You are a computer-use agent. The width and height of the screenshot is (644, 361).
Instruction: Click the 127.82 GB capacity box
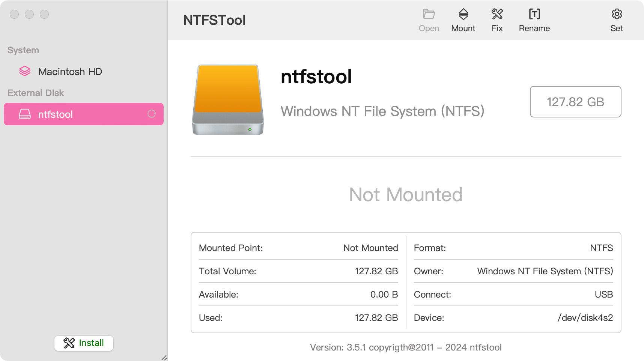click(x=575, y=102)
